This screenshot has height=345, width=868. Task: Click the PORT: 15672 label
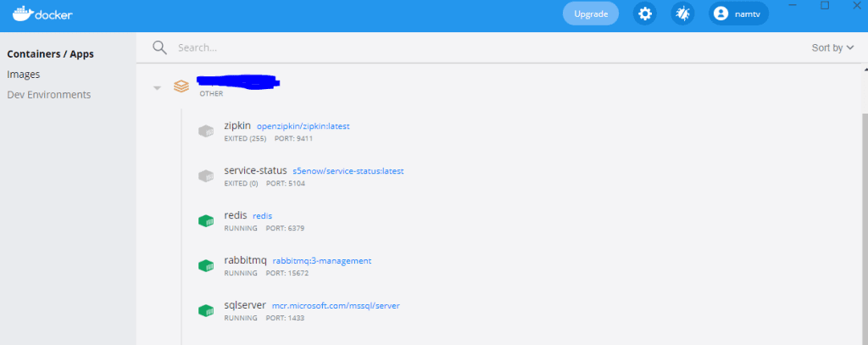287,273
